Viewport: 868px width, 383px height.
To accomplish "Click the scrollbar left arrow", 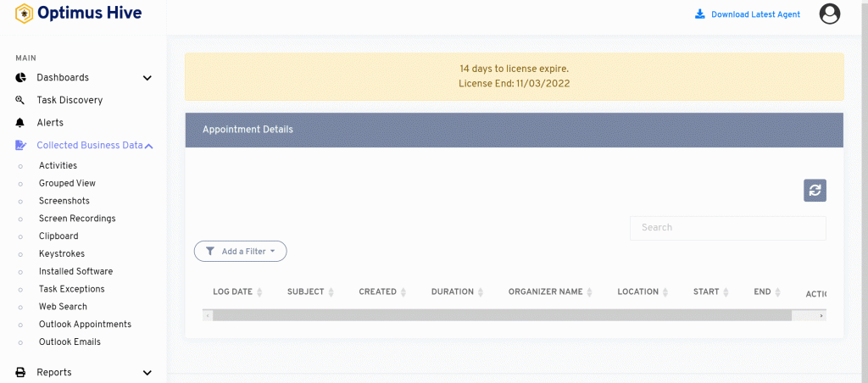I will [208, 315].
